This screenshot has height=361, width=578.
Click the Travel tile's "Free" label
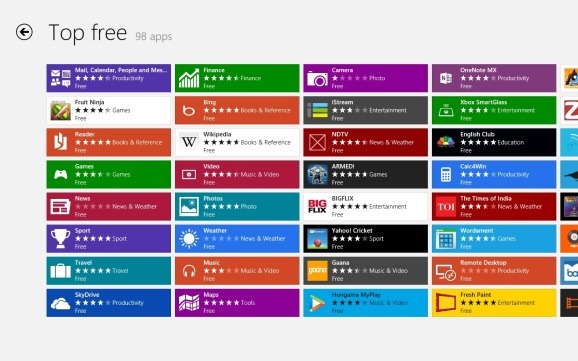80,279
